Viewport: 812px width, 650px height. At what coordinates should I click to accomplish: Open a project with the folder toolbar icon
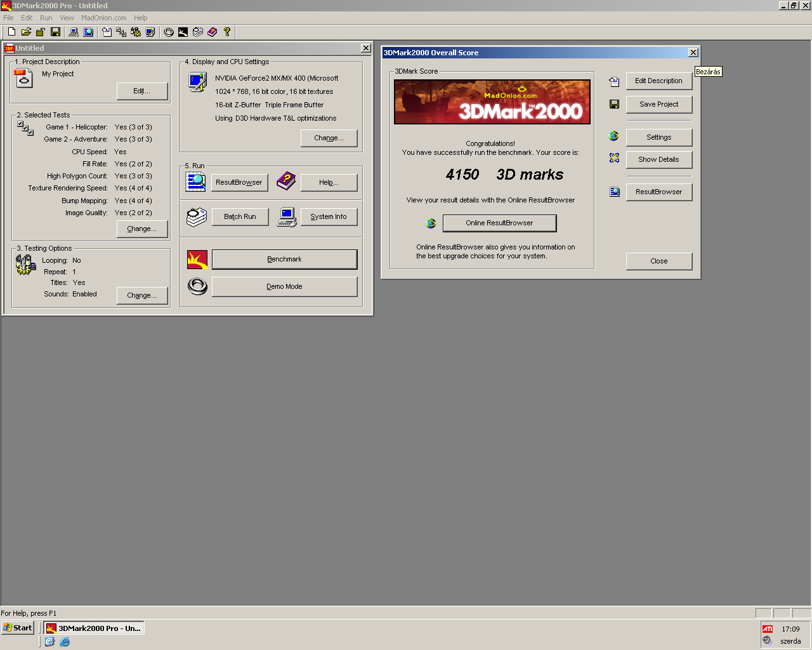26,32
